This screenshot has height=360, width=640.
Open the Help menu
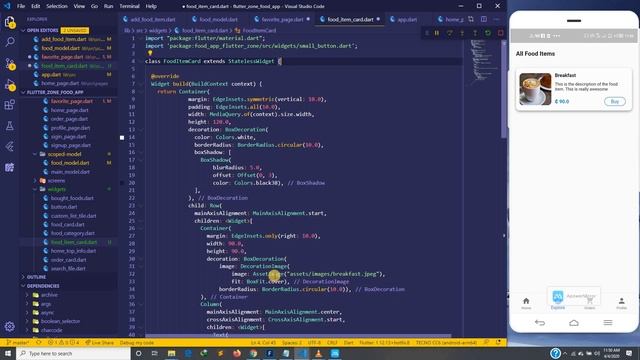151,6
